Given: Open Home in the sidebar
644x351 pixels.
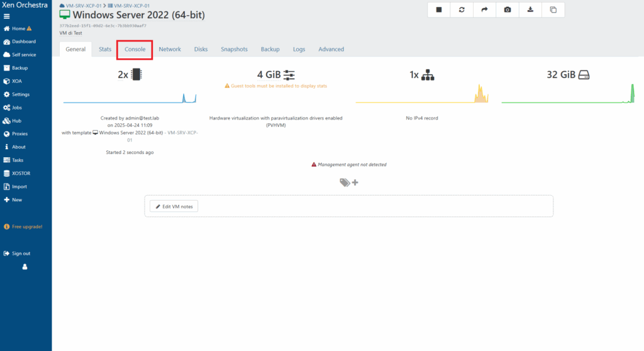Looking at the screenshot, I should pos(18,28).
